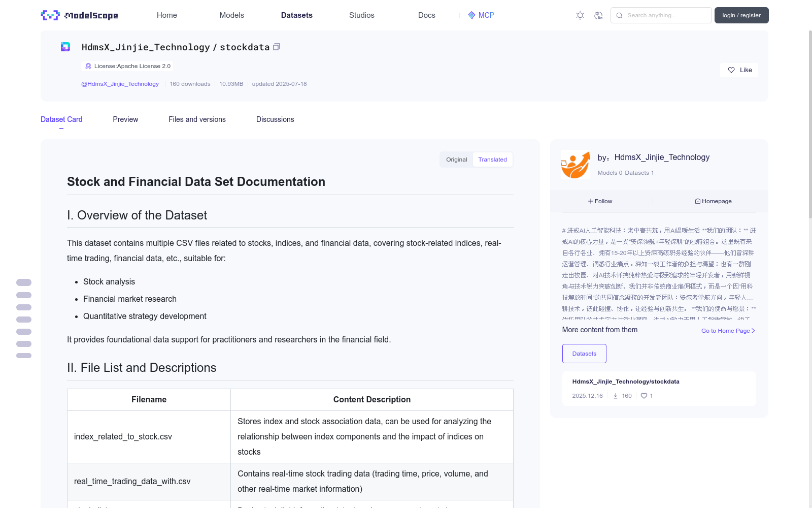Click the '160 downloads' text

pos(190,84)
